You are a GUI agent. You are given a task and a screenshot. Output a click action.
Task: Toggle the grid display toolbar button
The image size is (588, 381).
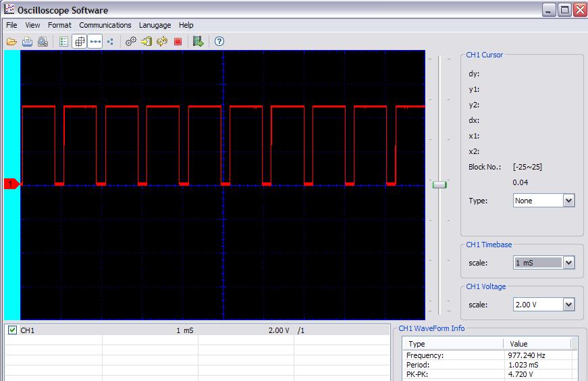tap(80, 41)
